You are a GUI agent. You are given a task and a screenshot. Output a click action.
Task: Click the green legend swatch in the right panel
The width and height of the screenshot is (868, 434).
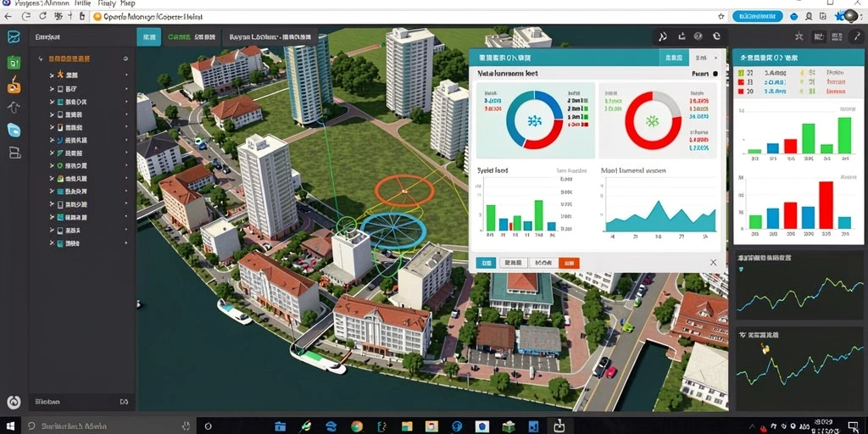[741, 73]
